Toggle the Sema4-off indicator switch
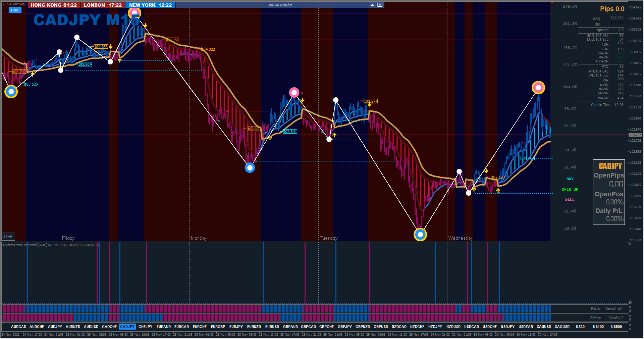The height and width of the screenshot is (339, 644). [614, 308]
